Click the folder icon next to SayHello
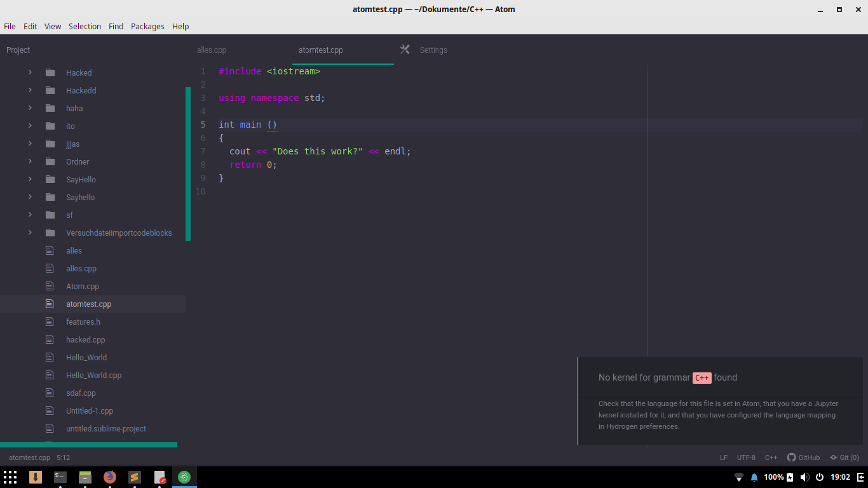The height and width of the screenshot is (488, 868). pos(50,179)
